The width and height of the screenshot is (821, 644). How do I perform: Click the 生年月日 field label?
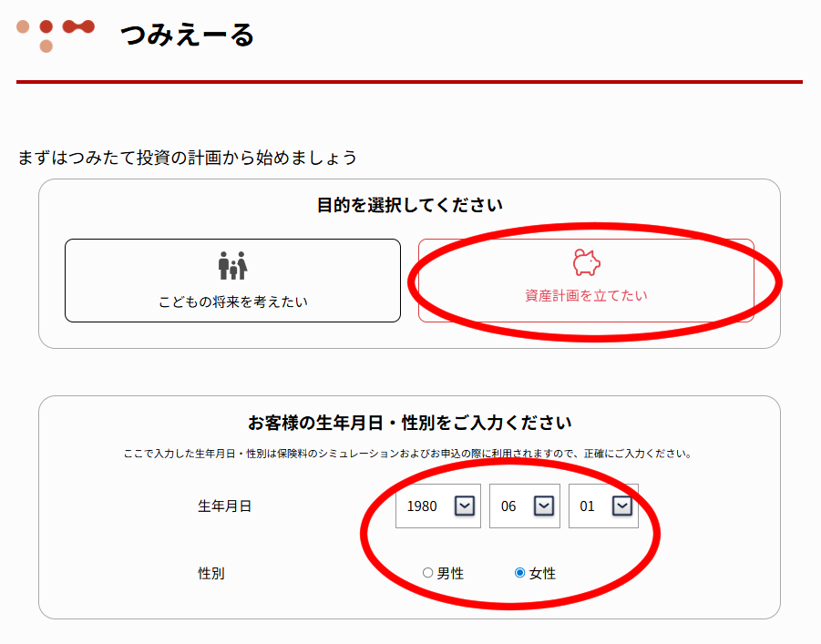pyautogui.click(x=224, y=506)
